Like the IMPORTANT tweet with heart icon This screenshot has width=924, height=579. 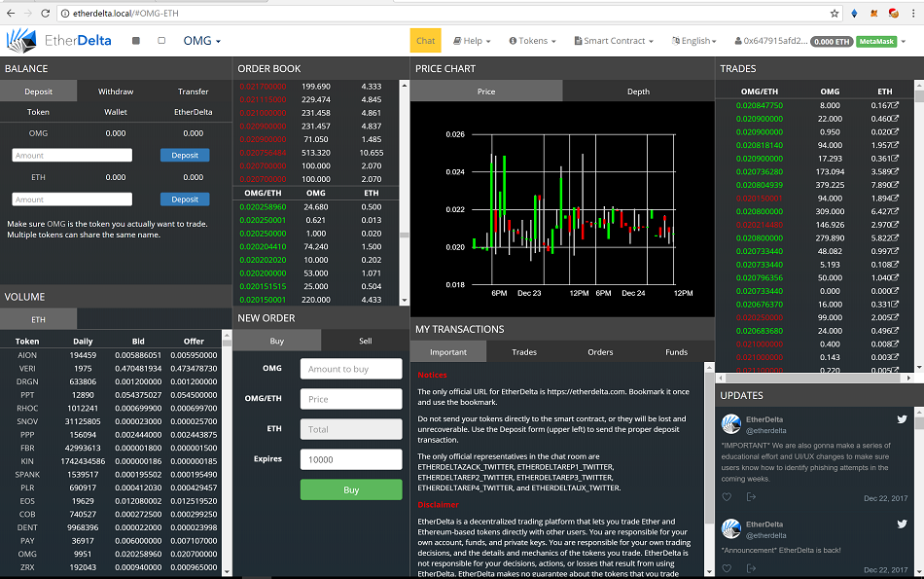[x=727, y=497]
